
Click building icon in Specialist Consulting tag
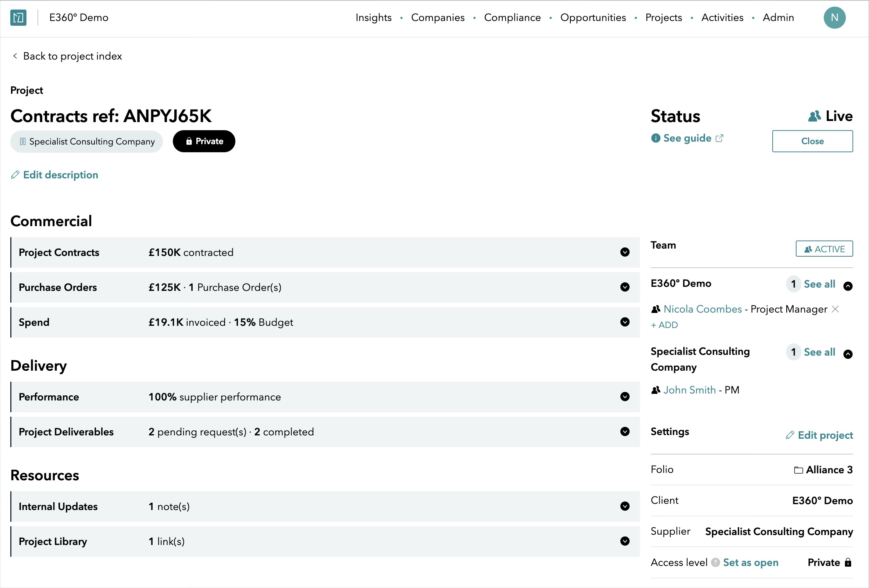click(23, 142)
